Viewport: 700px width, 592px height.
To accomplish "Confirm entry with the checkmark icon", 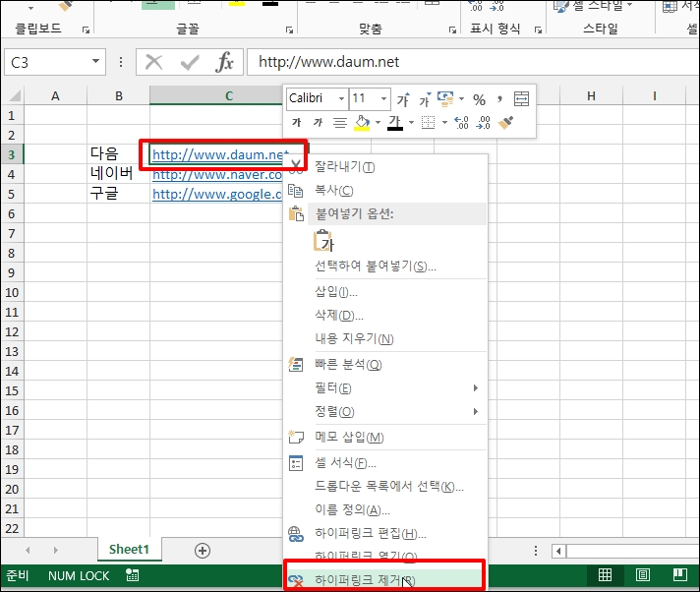I will click(190, 62).
